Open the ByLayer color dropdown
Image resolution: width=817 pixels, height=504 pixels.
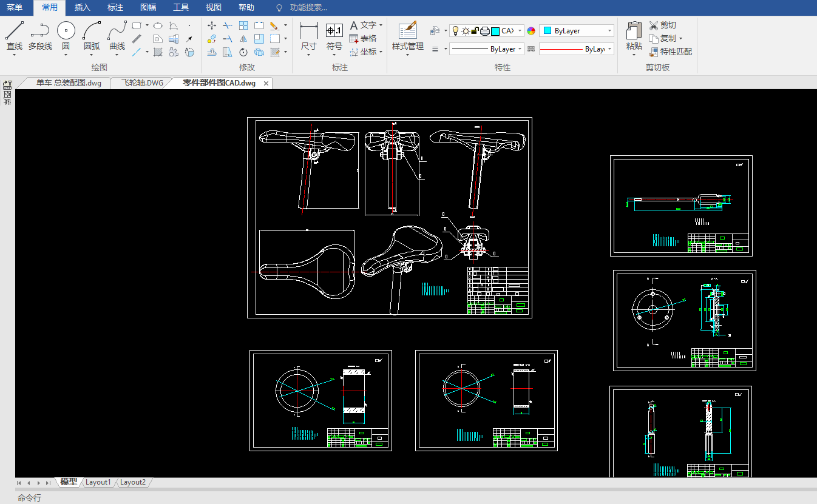(577, 31)
